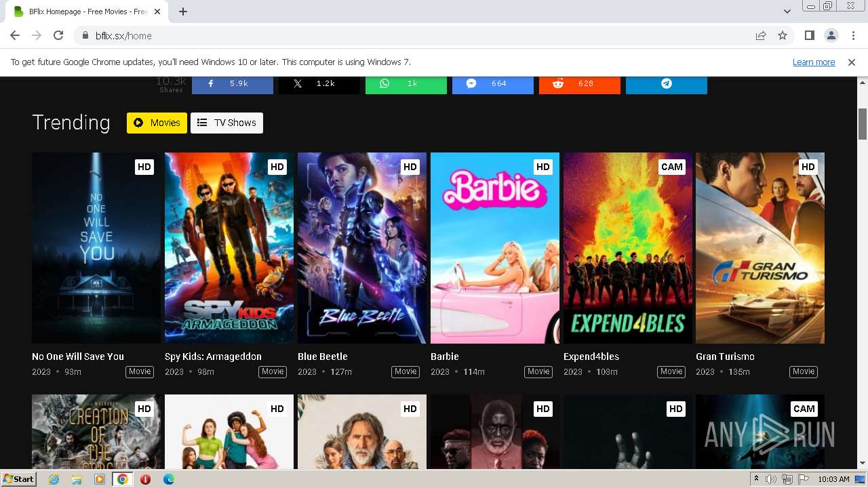Click scrollbar down arrow
Image resolution: width=868 pixels, height=488 pixels.
[863, 464]
